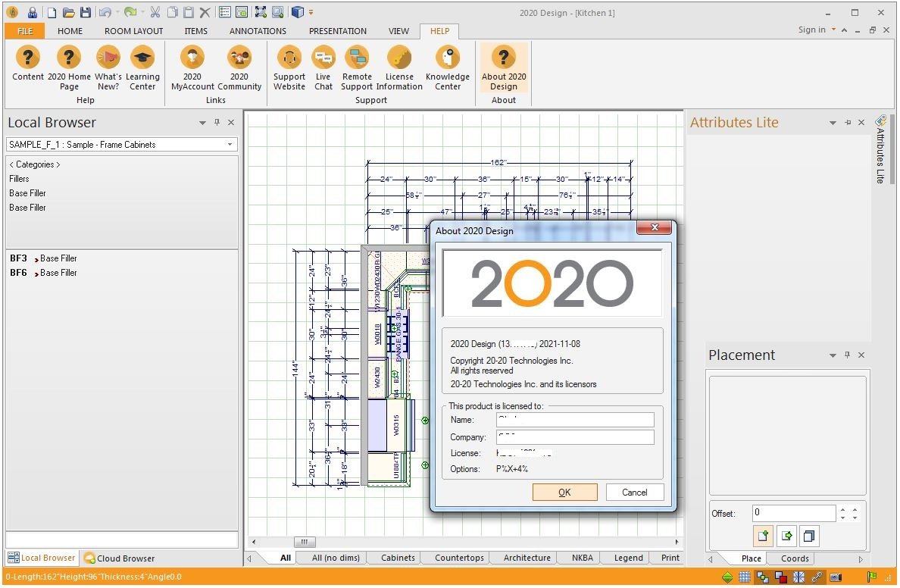Pin the Local Browser panel
Screen dimensions: 900x588
point(217,122)
